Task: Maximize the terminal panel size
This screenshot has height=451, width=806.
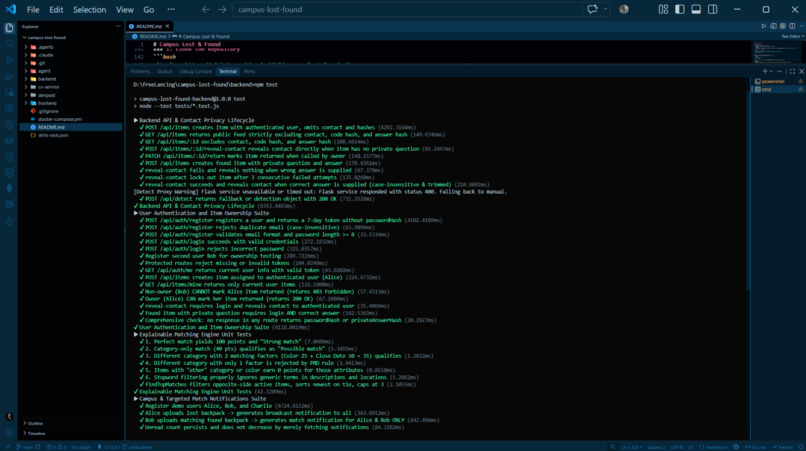Action: point(792,71)
